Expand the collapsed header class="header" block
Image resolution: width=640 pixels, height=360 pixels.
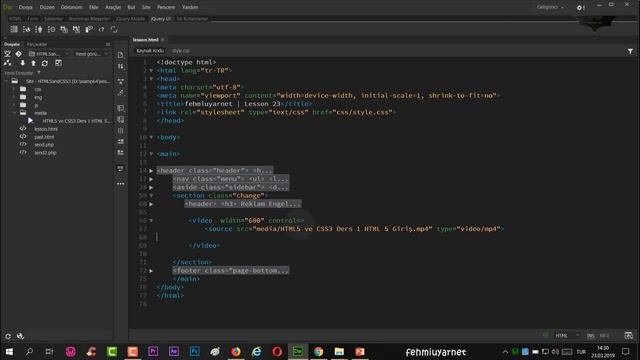151,171
